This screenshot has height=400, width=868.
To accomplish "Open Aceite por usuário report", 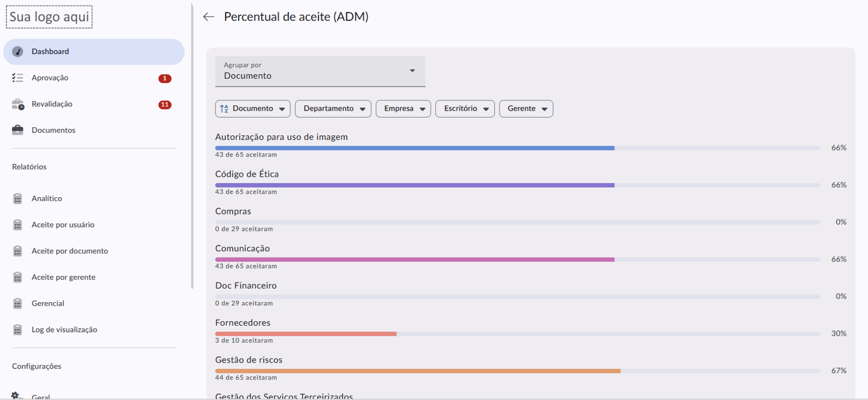I will pyautogui.click(x=94, y=224).
